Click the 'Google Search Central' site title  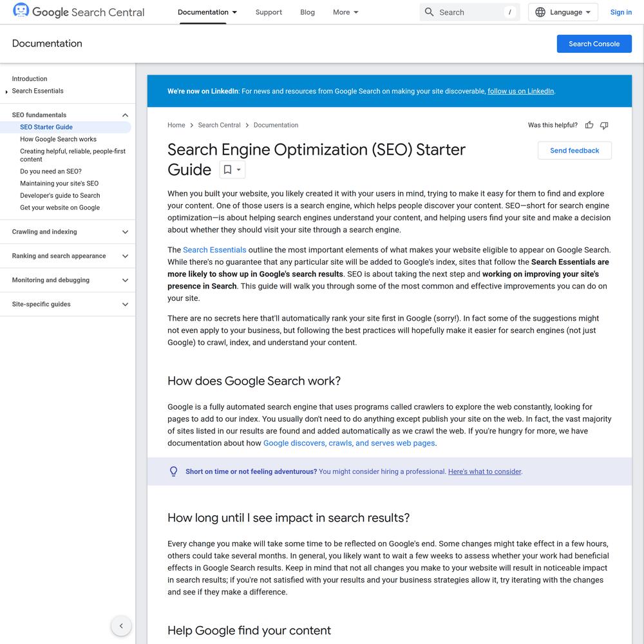click(88, 12)
